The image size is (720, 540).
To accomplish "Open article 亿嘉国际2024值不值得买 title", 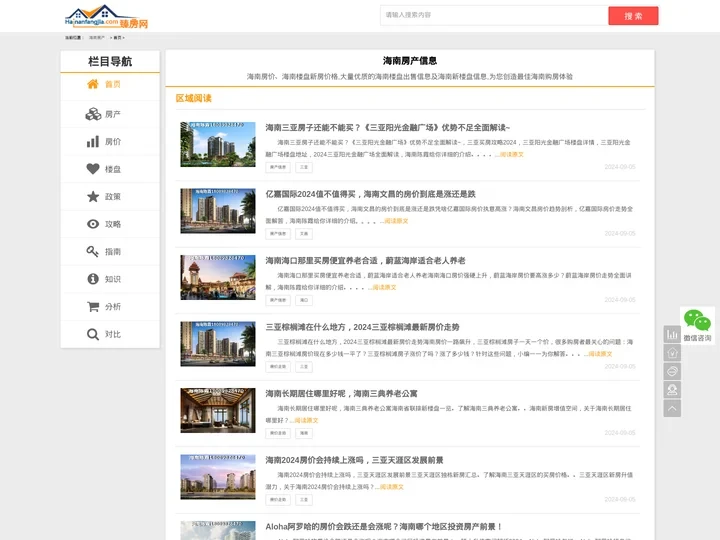I will pos(371,194).
